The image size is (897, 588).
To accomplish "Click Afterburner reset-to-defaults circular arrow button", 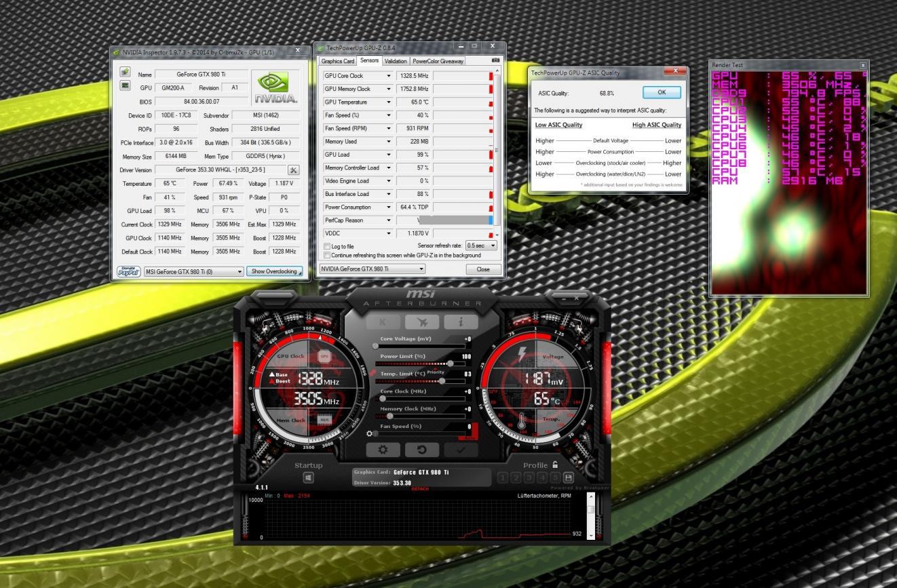I will (421, 449).
